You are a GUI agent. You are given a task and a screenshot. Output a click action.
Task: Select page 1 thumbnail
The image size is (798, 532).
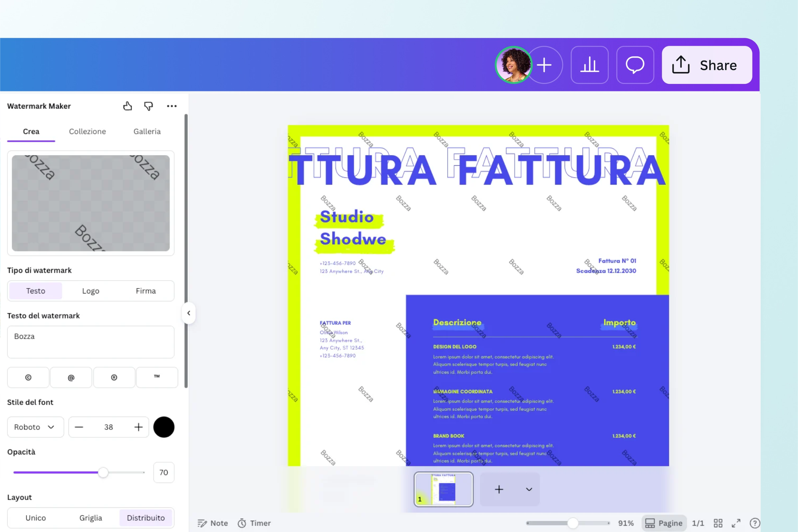coord(443,489)
